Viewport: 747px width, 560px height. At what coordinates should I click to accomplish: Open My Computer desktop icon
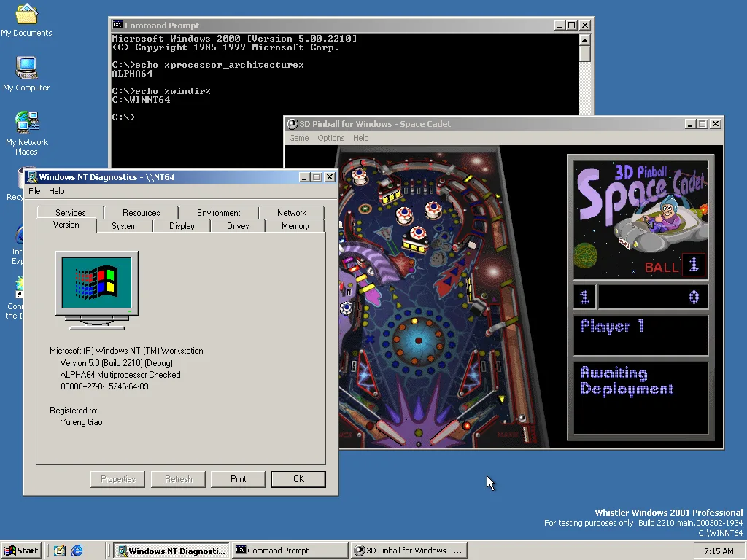coord(26,74)
